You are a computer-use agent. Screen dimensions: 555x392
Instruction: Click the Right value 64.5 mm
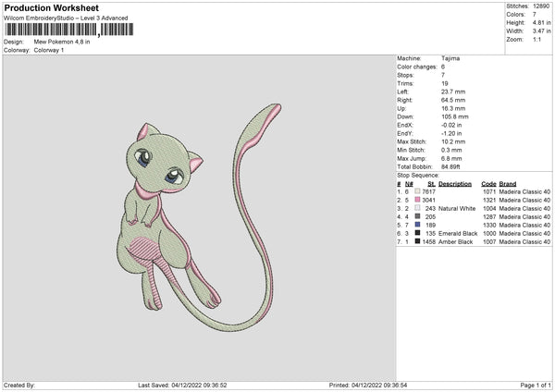tap(453, 100)
